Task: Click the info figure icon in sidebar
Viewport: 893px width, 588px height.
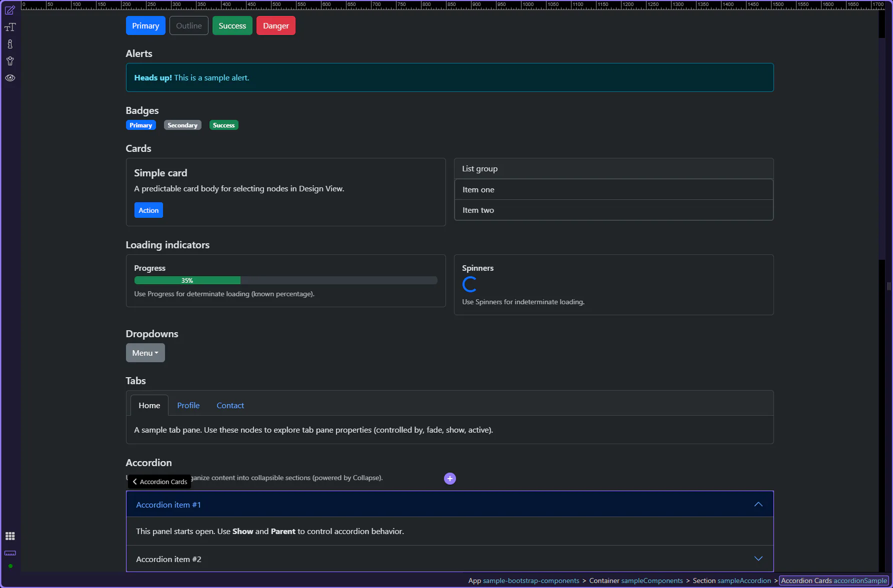Action: coord(10,44)
